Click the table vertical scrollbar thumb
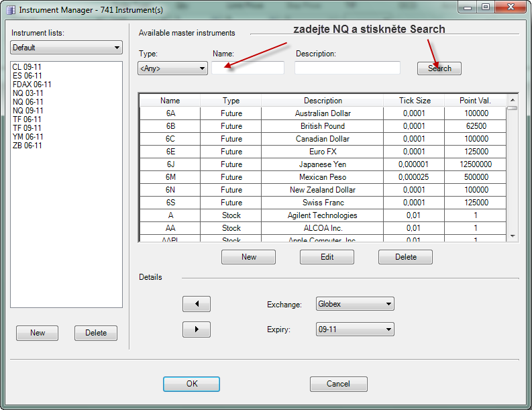532x410 pixels. coord(513,108)
